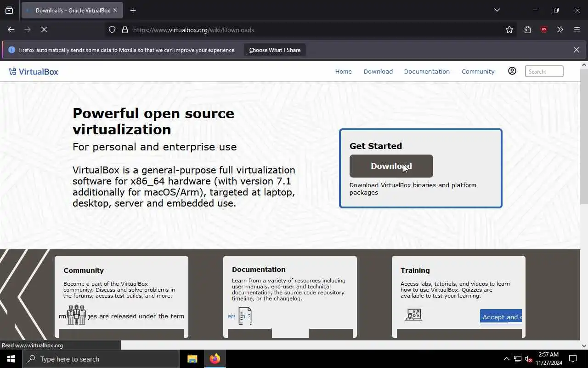
Task: Open the VirtualBox logo link
Action: 34,72
